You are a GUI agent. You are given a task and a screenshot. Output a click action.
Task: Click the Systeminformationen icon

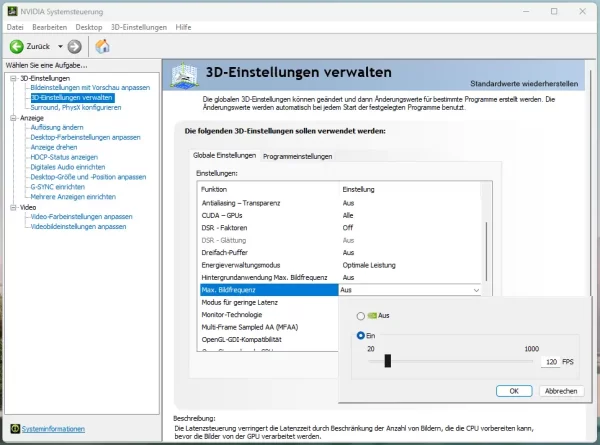coord(15,429)
